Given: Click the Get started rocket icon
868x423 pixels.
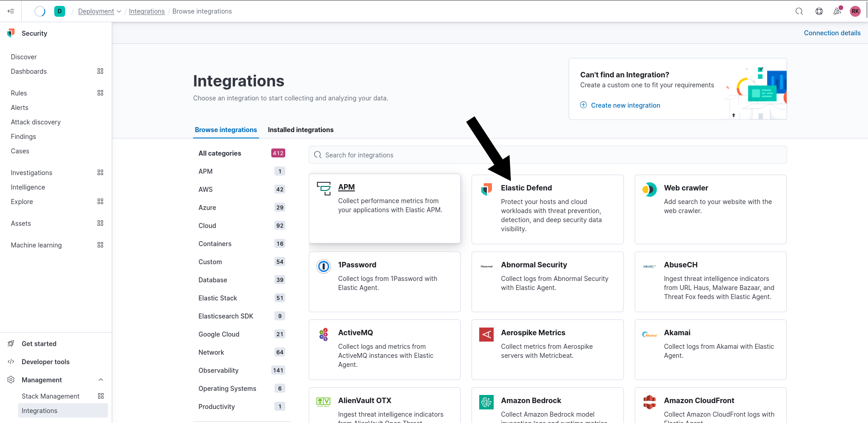Looking at the screenshot, I should click(x=11, y=343).
